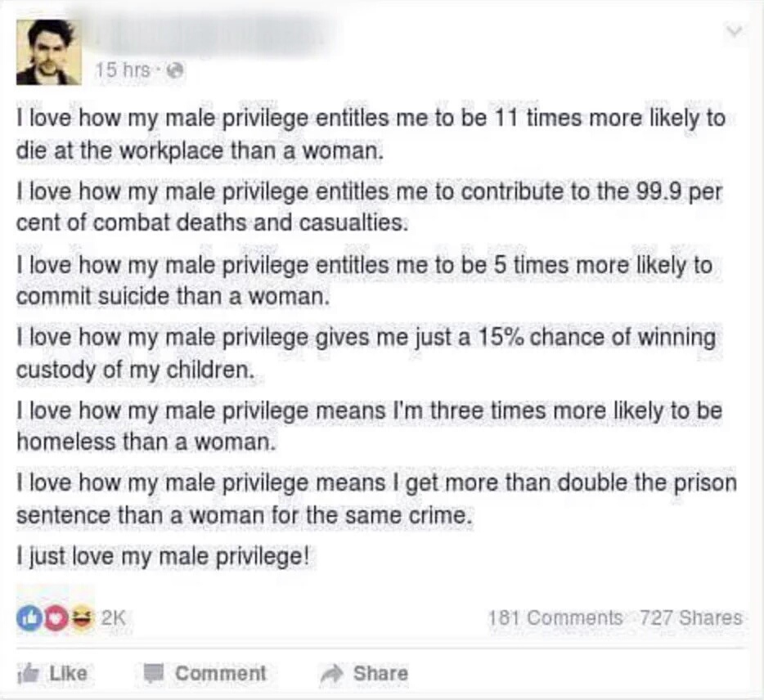View the 181 Comments link
This screenshot has width=764, height=700.
pyautogui.click(x=555, y=618)
